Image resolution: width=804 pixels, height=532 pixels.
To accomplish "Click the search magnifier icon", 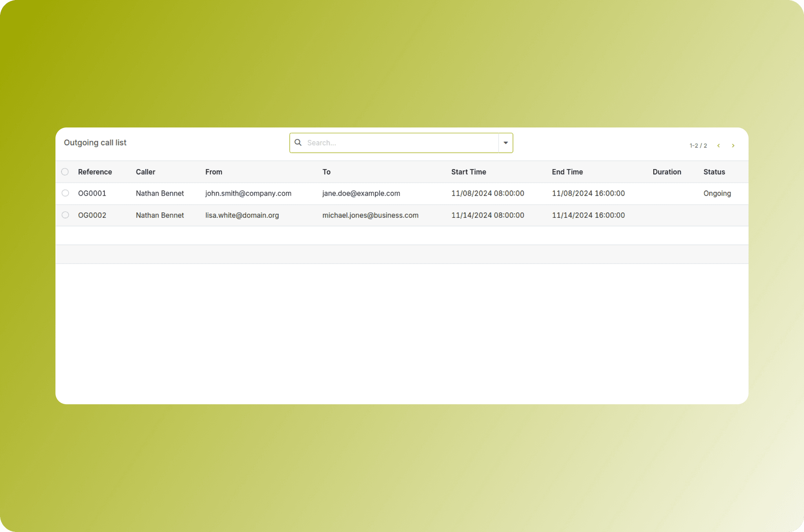I will point(298,142).
